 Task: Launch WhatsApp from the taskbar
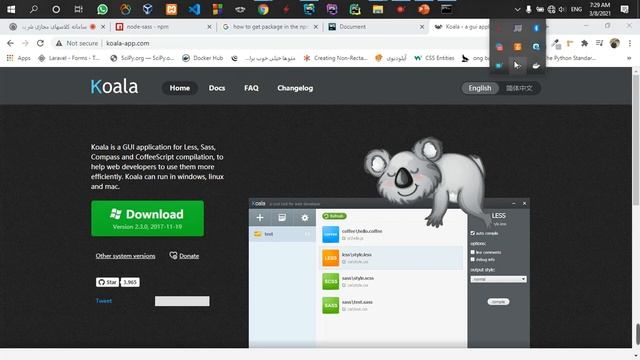[x=102, y=9]
